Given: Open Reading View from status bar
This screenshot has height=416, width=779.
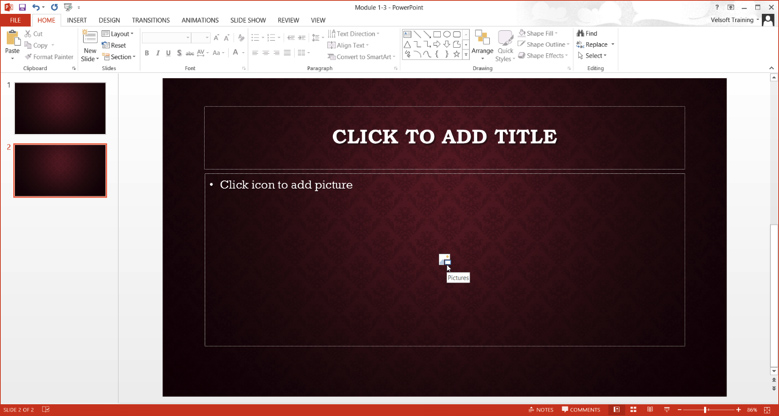Looking at the screenshot, I should (x=650, y=410).
